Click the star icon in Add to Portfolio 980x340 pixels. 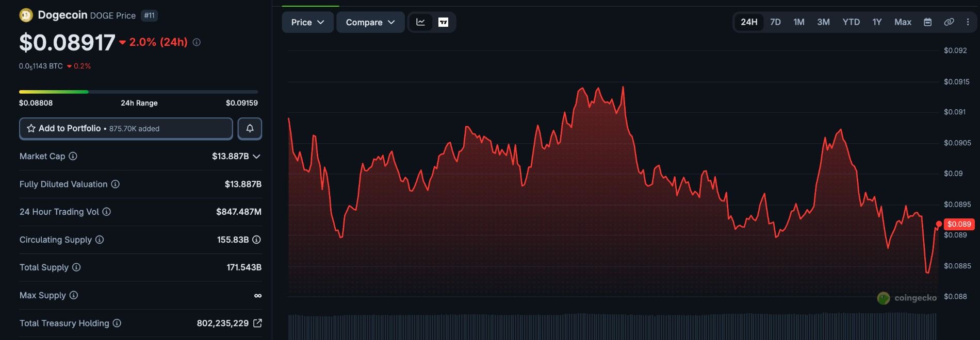click(31, 128)
